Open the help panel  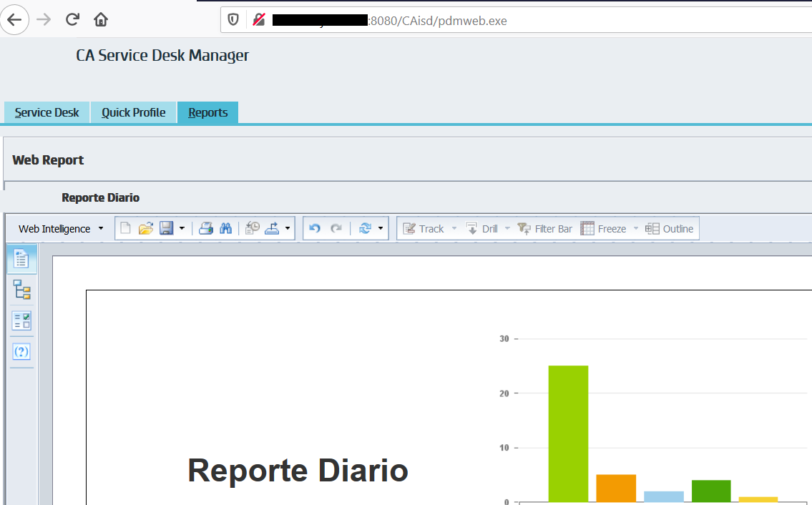21,351
